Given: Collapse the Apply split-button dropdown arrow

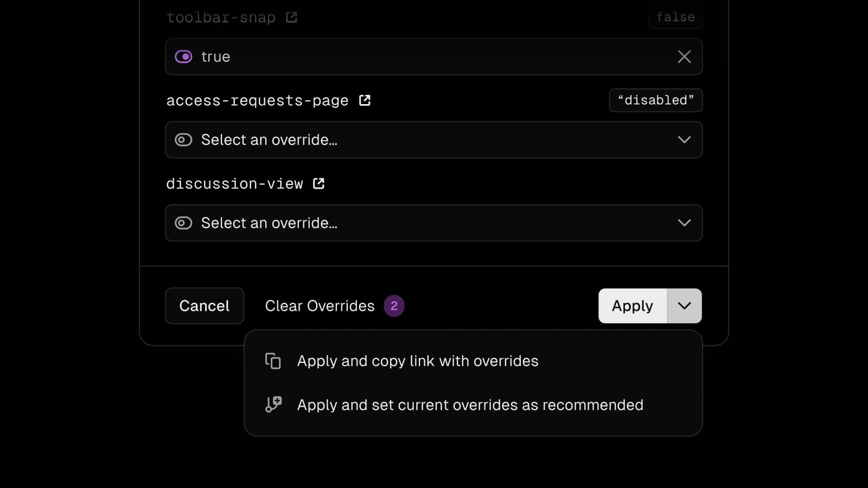Looking at the screenshot, I should (684, 306).
